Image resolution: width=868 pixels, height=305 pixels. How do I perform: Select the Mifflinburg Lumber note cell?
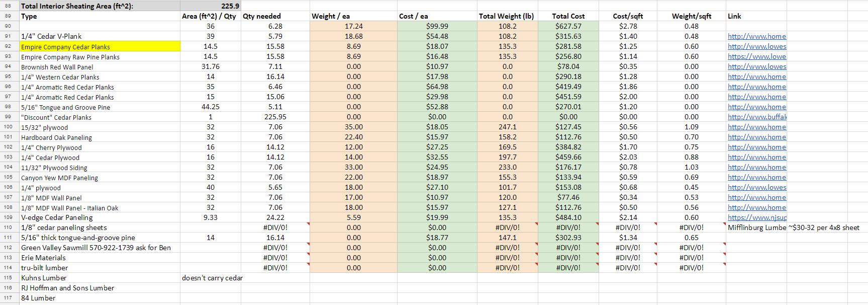[757, 227]
